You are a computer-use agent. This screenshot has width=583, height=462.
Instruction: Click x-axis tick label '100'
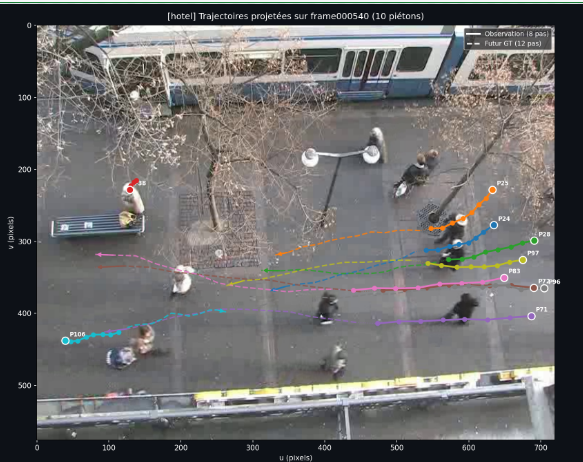tap(109, 448)
